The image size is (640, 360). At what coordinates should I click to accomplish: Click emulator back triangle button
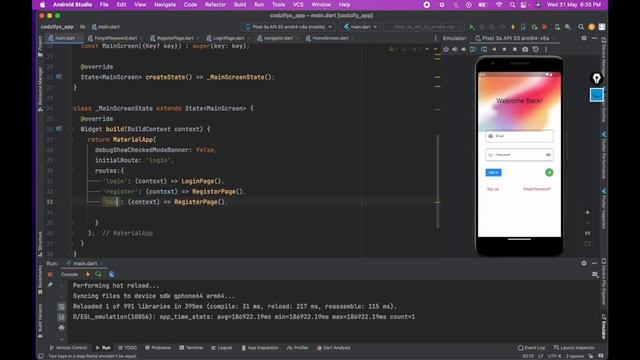(x=494, y=49)
